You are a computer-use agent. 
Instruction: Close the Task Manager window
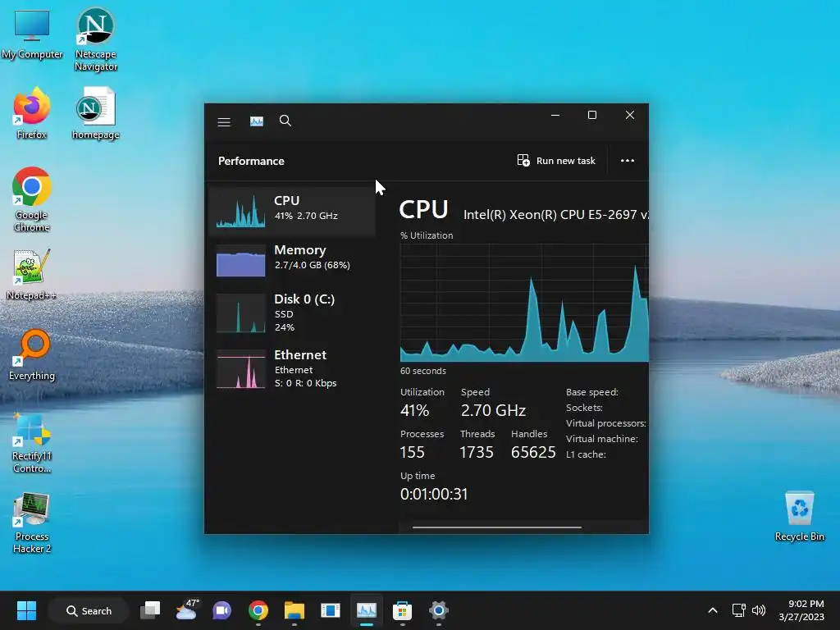(630, 115)
